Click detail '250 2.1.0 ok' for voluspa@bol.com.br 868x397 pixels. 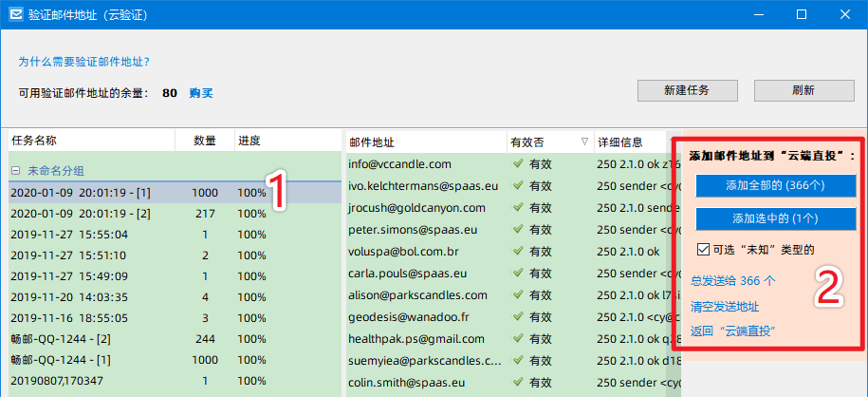click(628, 252)
